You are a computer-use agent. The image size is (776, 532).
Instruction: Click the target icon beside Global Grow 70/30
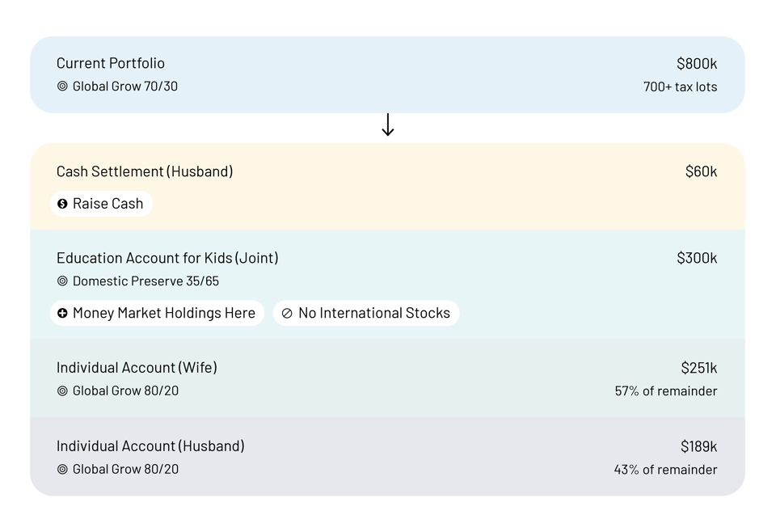click(x=62, y=87)
